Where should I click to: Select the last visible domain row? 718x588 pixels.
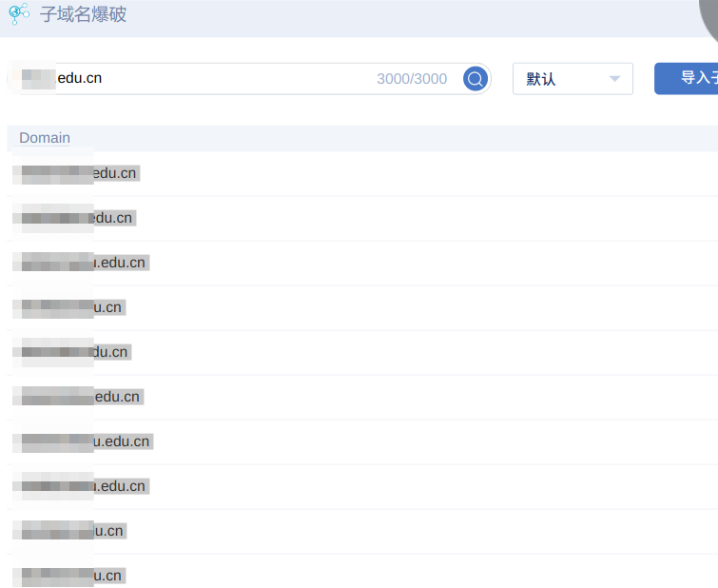pyautogui.click(x=70, y=575)
